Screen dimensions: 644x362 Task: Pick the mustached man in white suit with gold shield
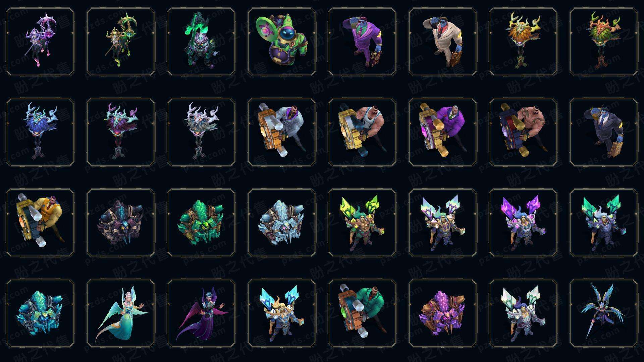click(x=282, y=132)
